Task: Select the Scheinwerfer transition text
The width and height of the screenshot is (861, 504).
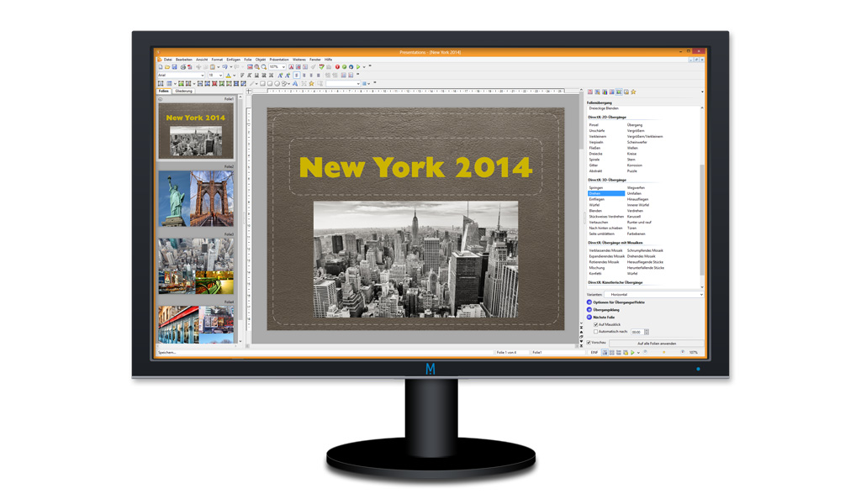Action: tap(637, 142)
